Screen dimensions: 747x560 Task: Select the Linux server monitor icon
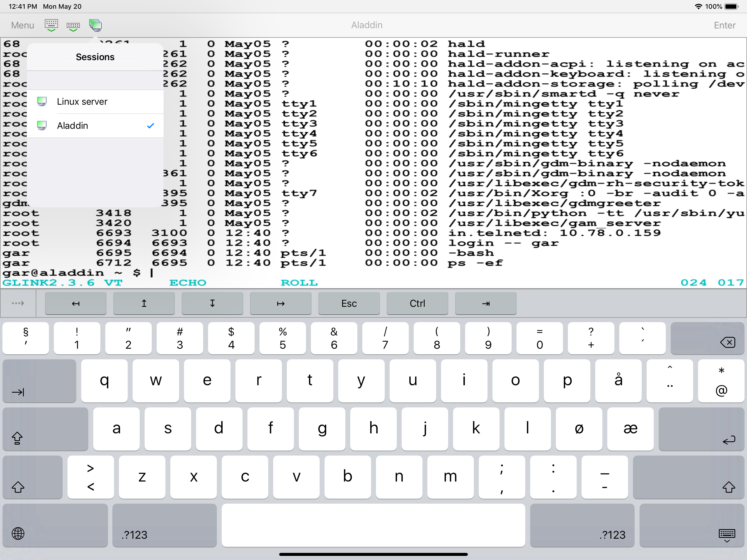[42, 101]
